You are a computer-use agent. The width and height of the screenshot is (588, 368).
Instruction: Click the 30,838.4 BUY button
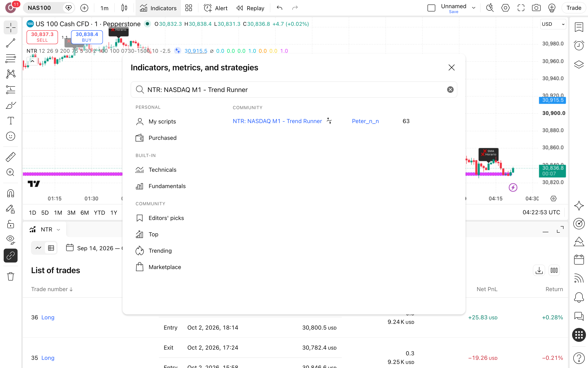(87, 37)
